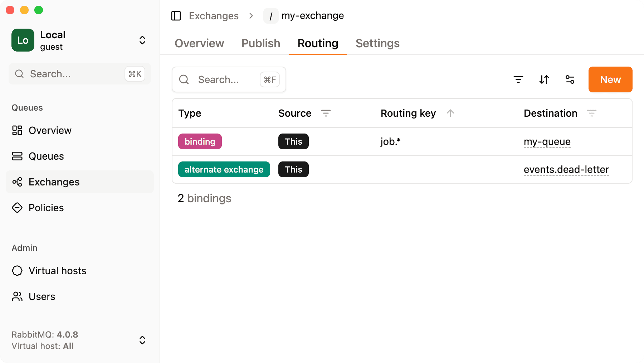
Task: Click the slash vhost badge in the breadcrumb
Action: coord(271,16)
